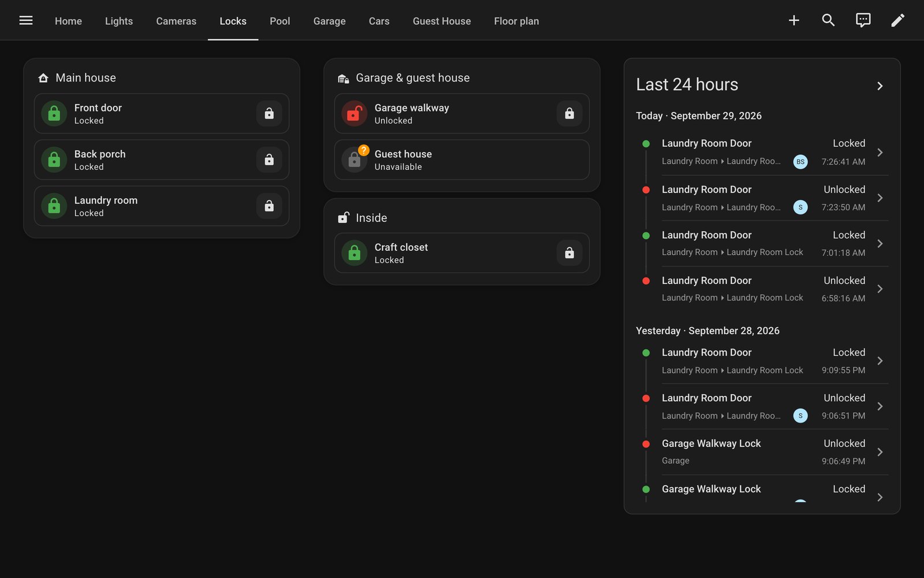Screen dimensions: 924x578
Task: Expand the 7:26:41 AM Locked entry chevron
Action: point(880,153)
